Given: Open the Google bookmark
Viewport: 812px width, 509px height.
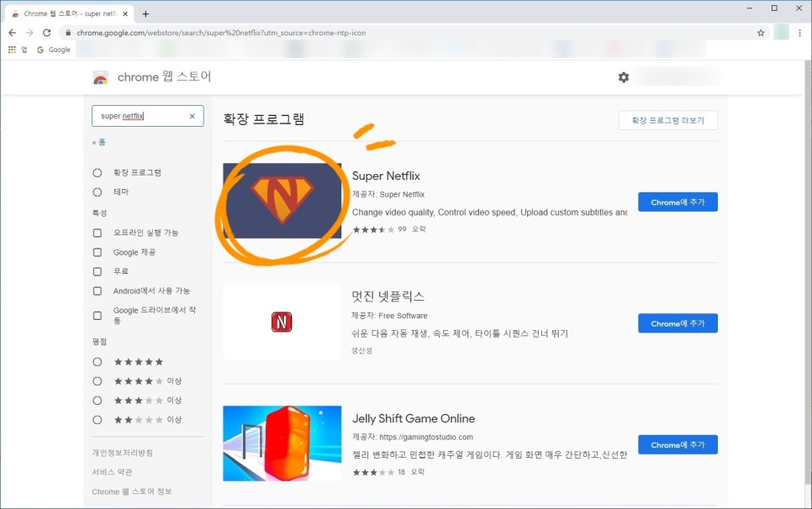Looking at the screenshot, I should (53, 50).
